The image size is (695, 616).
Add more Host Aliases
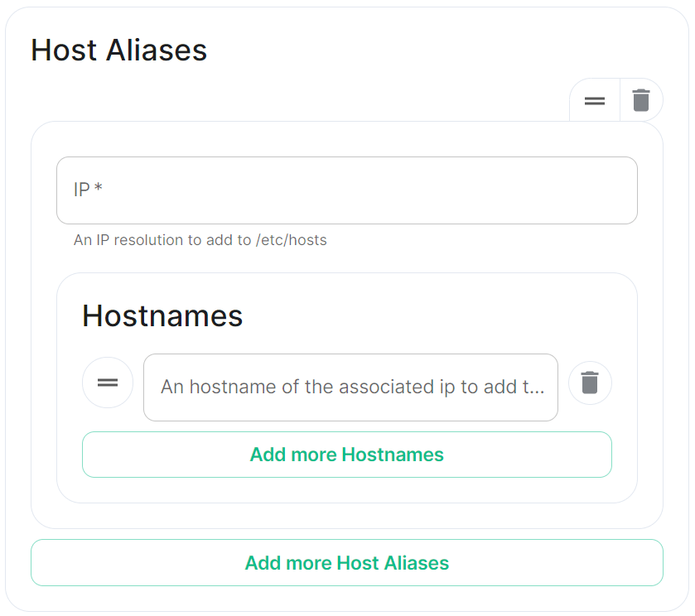click(347, 563)
